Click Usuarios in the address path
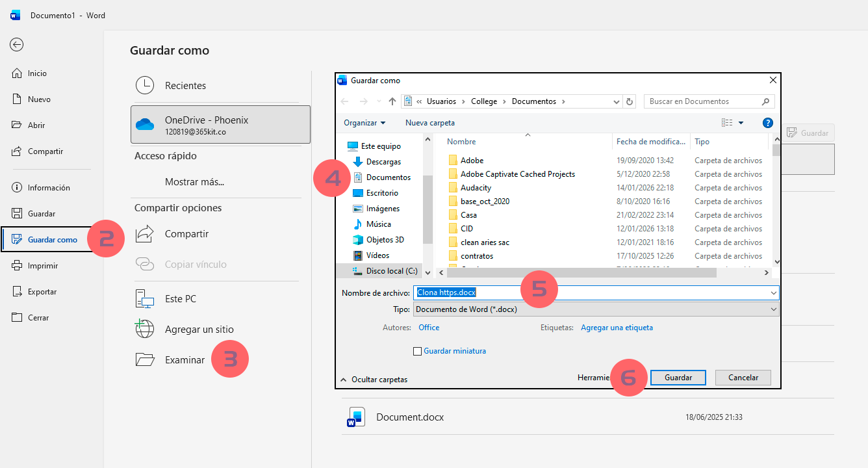 pos(441,101)
